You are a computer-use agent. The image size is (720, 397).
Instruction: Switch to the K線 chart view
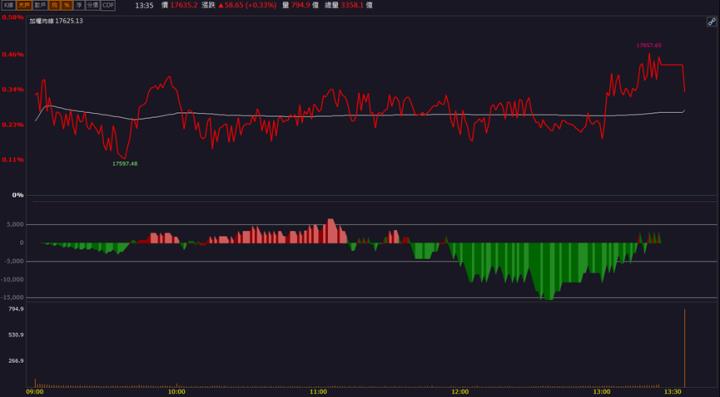pyautogui.click(x=10, y=6)
